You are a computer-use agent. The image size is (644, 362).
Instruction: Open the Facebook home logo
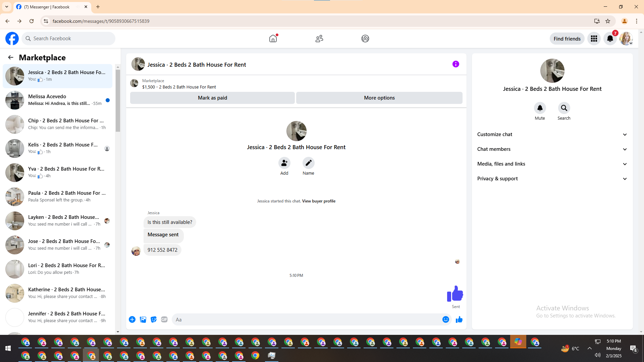coord(12,39)
